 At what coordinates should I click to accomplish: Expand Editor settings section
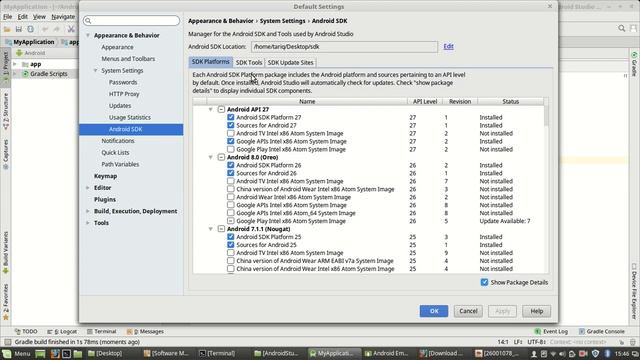tap(88, 188)
